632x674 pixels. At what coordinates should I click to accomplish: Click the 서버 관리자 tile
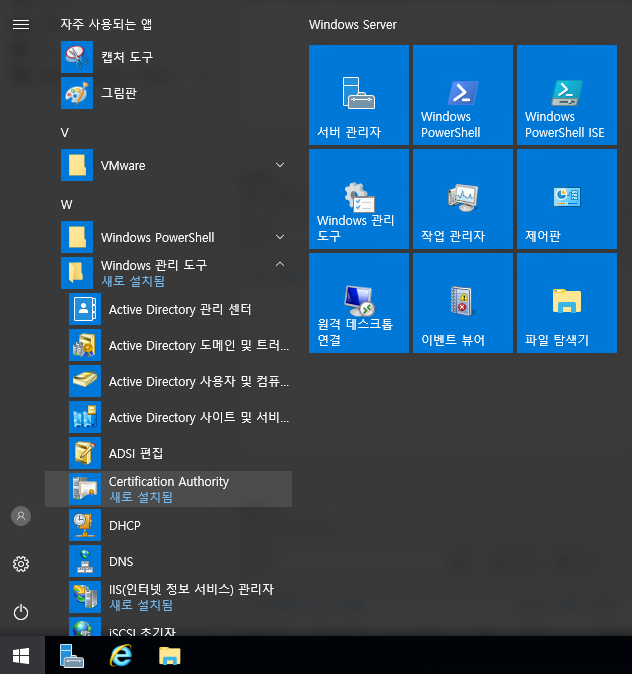[x=359, y=95]
